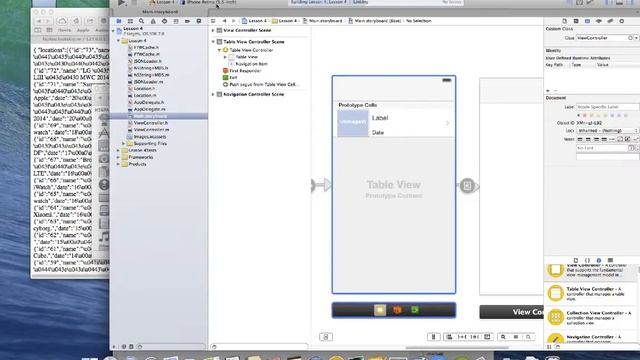This screenshot has height=360, width=640.
Task: Open the Symbol navigator icon
Action: (130, 21)
